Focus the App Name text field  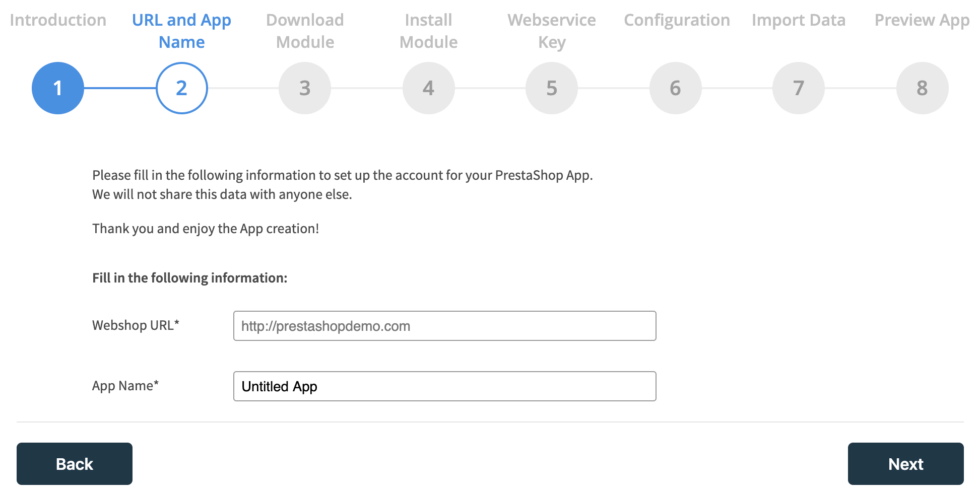click(x=444, y=386)
